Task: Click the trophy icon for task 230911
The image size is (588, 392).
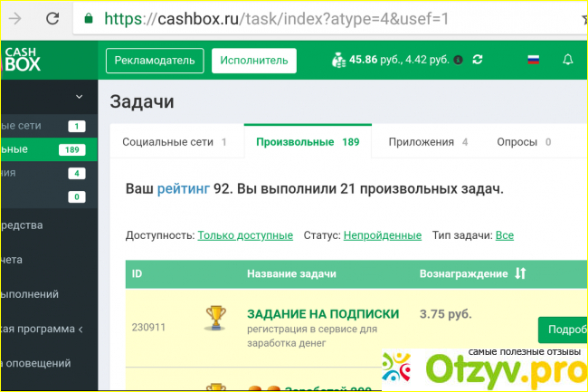Action: click(215, 317)
